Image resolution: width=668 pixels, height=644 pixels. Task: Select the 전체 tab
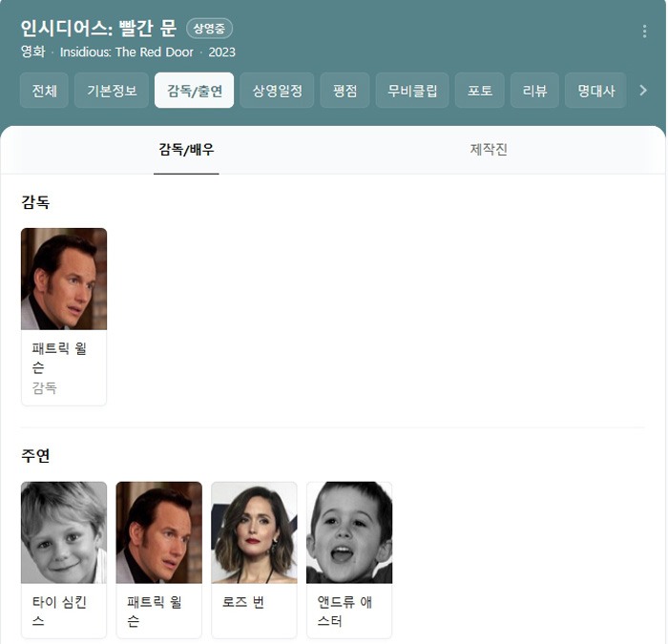(x=44, y=91)
